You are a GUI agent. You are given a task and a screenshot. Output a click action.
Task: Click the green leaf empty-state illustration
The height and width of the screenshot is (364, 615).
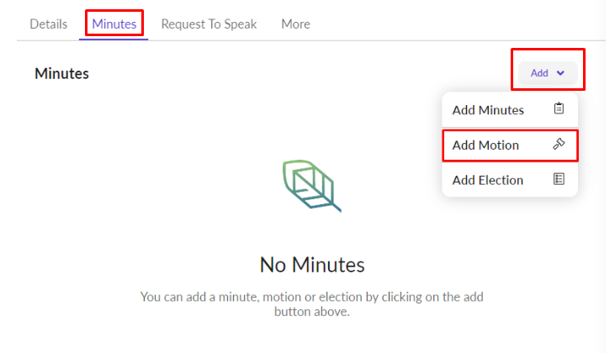coord(311,184)
